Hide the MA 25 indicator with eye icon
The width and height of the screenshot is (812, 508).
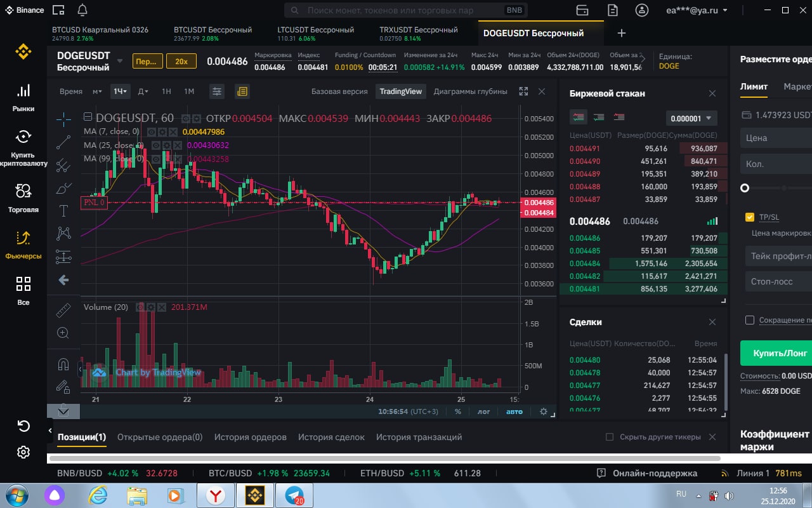156,145
